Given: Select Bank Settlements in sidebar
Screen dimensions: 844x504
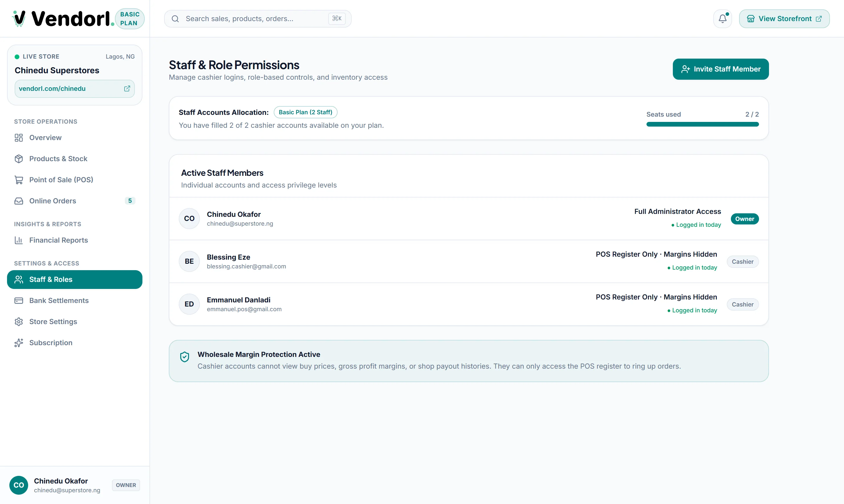Looking at the screenshot, I should coord(75,301).
